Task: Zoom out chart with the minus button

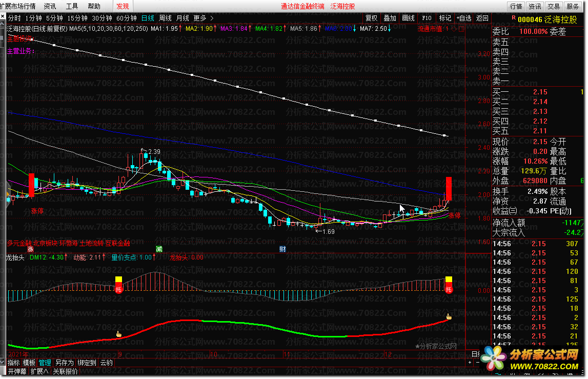Action: tap(477, 363)
